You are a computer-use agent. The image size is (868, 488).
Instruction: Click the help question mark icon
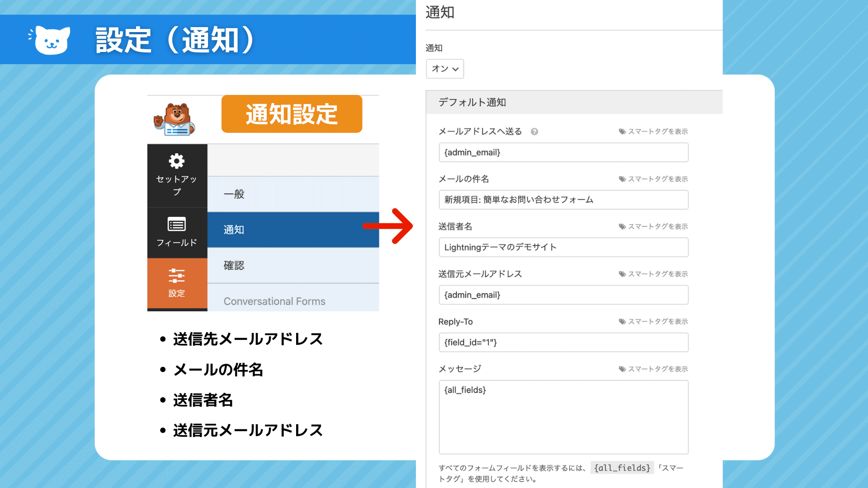click(534, 131)
